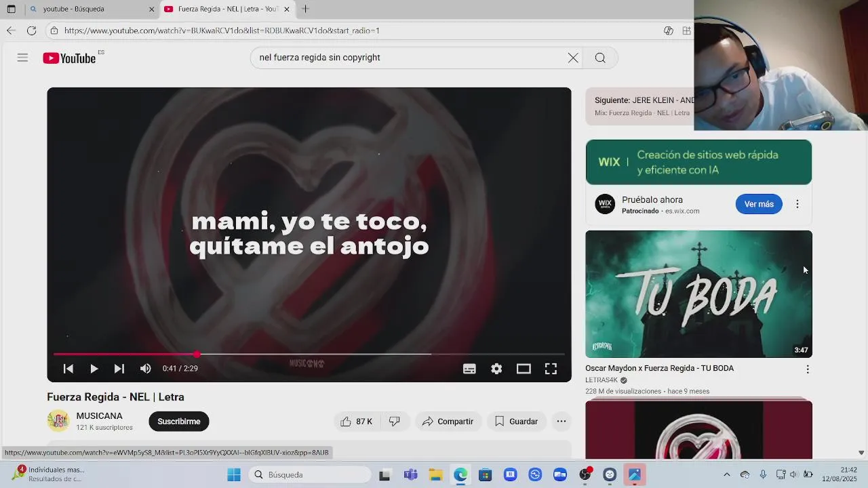
Task: Toggle subtitles in the video player
Action: (469, 368)
